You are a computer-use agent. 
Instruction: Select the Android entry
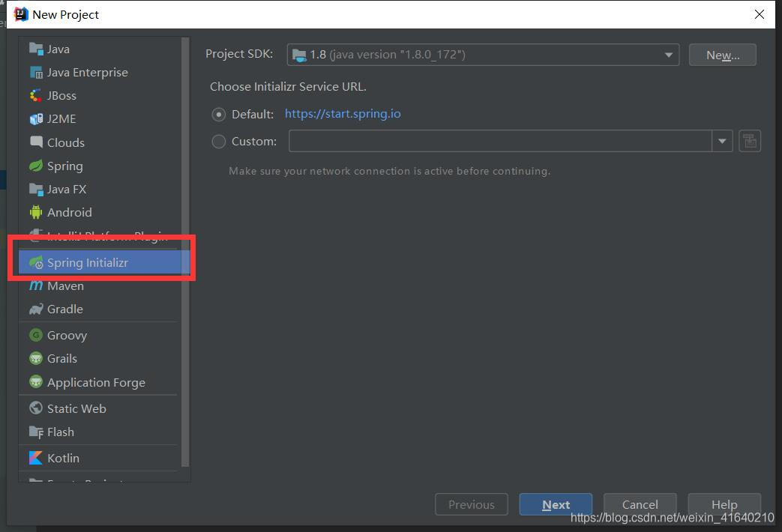point(100,212)
